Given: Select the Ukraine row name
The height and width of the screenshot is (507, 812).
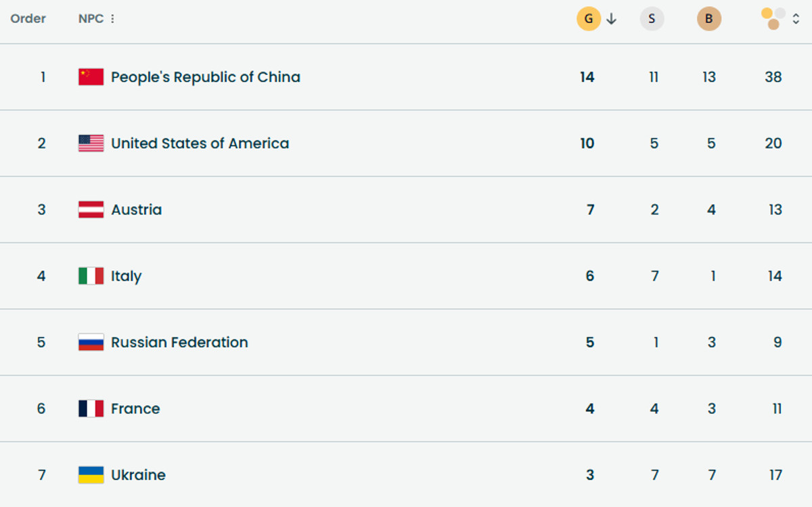Looking at the screenshot, I should click(x=138, y=475).
